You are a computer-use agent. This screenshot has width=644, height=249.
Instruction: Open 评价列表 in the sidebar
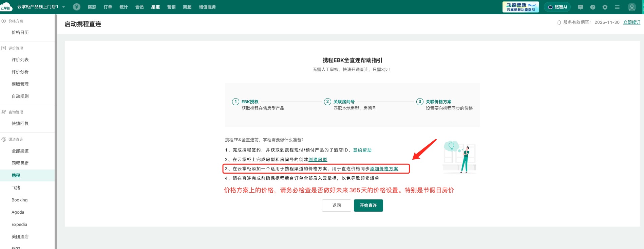click(x=20, y=60)
